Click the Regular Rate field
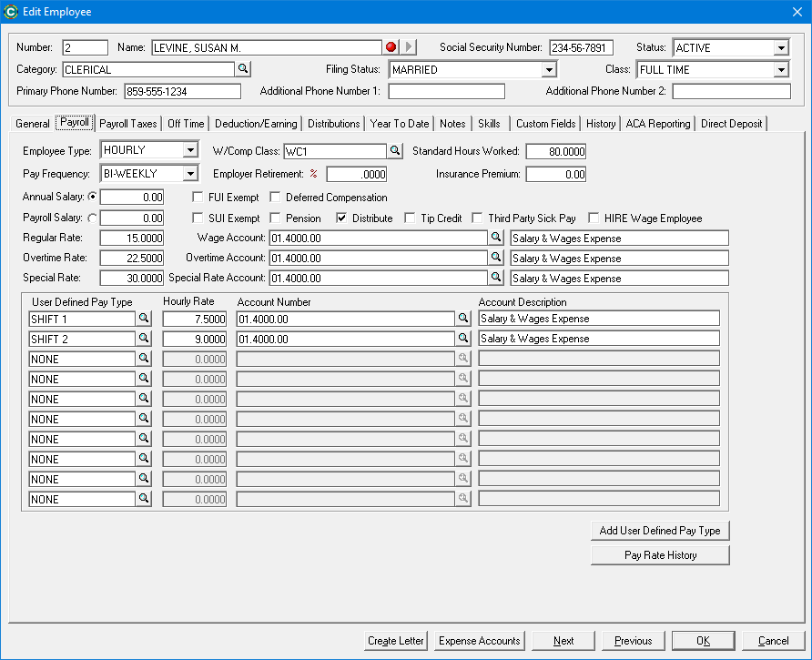The image size is (812, 660). [x=132, y=238]
